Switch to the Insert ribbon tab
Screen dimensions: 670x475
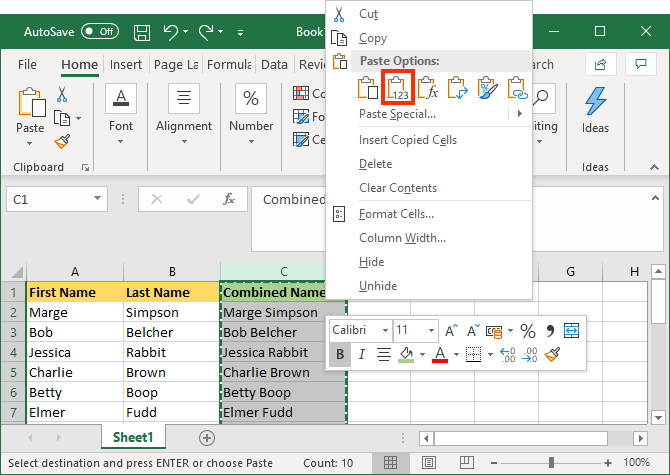click(126, 65)
